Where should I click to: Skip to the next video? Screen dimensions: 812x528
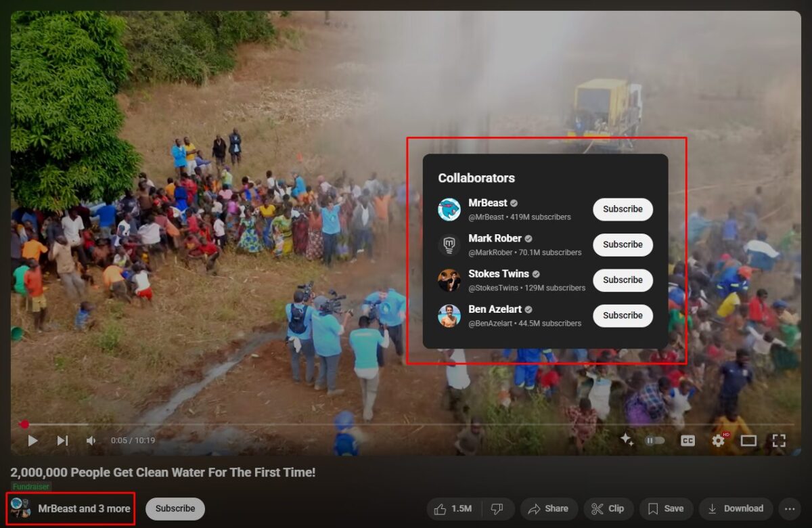[x=62, y=440]
